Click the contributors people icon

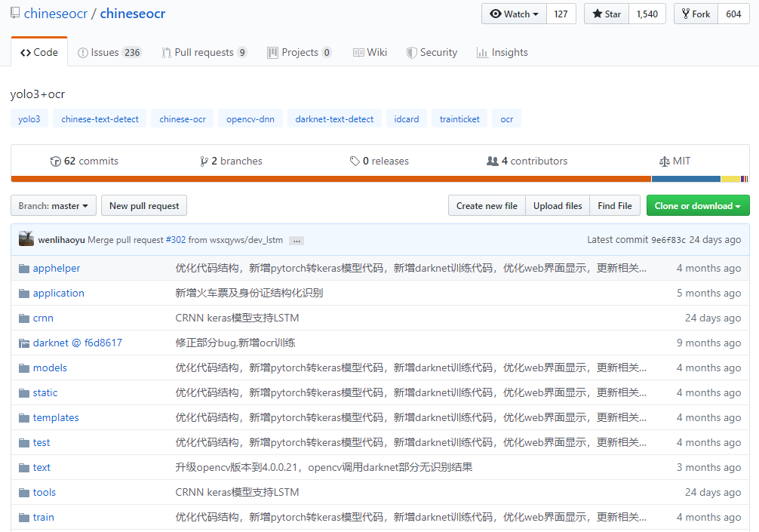[492, 161]
